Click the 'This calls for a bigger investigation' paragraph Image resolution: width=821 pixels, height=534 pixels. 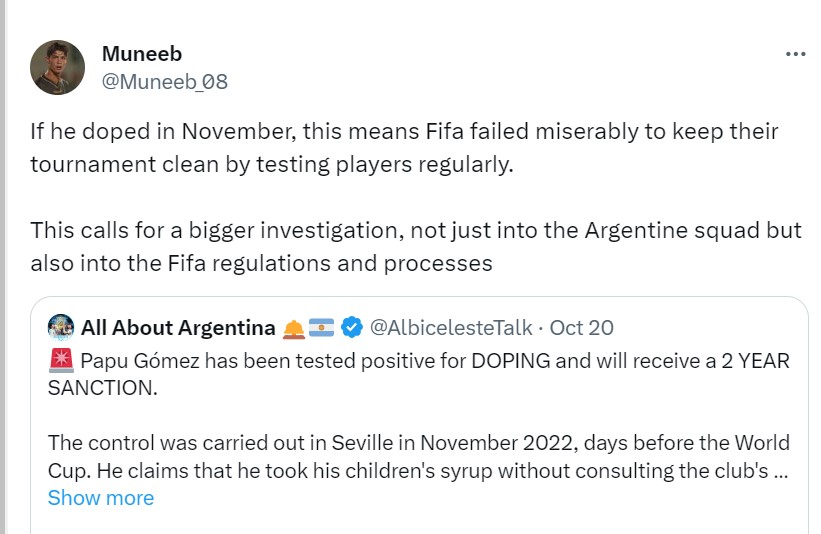point(416,247)
